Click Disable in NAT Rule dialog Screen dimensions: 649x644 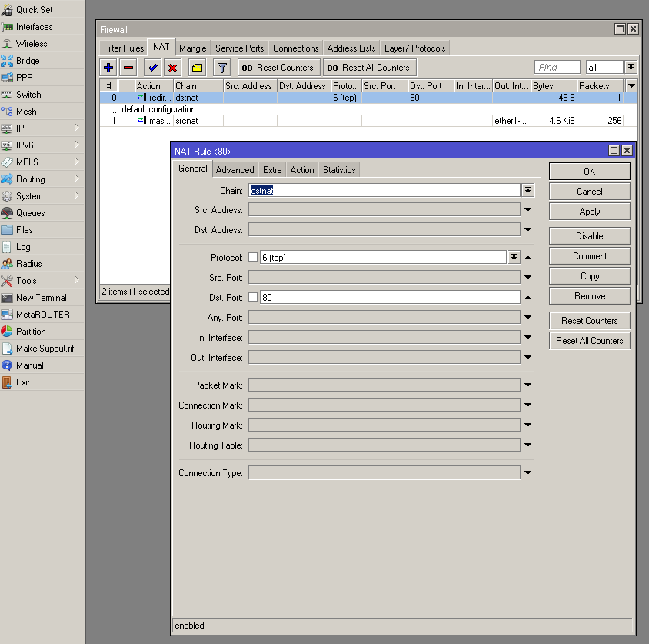pos(589,236)
